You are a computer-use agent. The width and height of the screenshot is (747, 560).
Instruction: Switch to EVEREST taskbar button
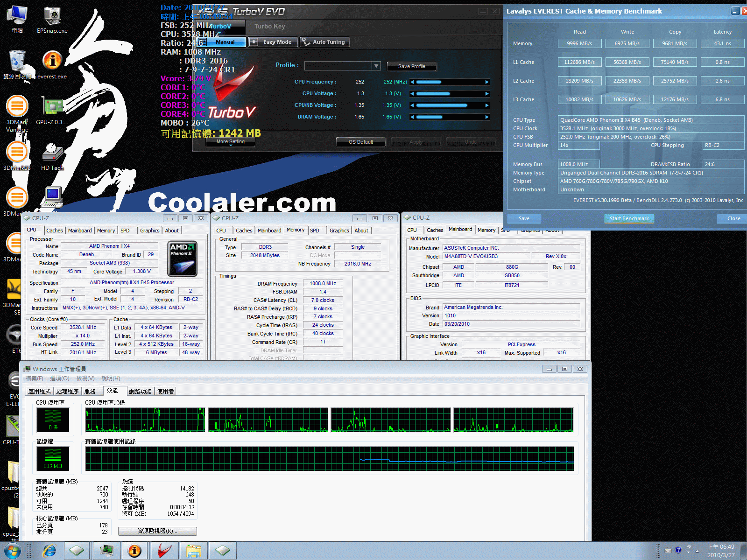135,551
